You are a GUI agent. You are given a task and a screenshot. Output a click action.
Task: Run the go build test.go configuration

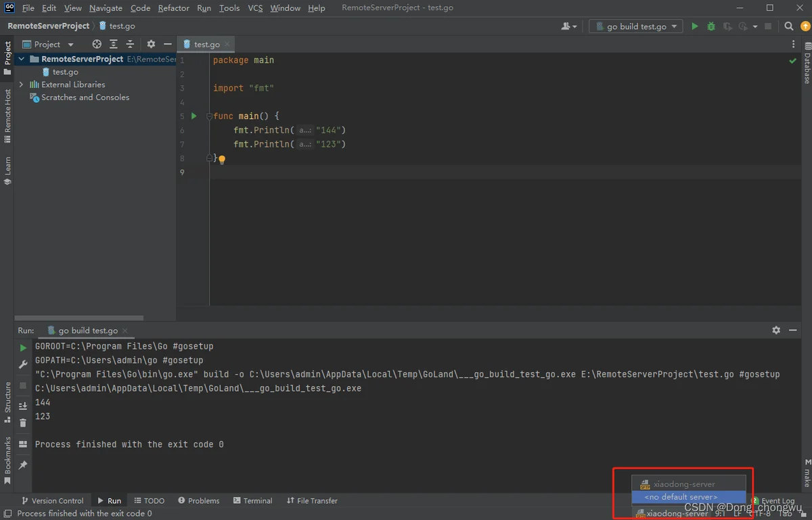(694, 26)
